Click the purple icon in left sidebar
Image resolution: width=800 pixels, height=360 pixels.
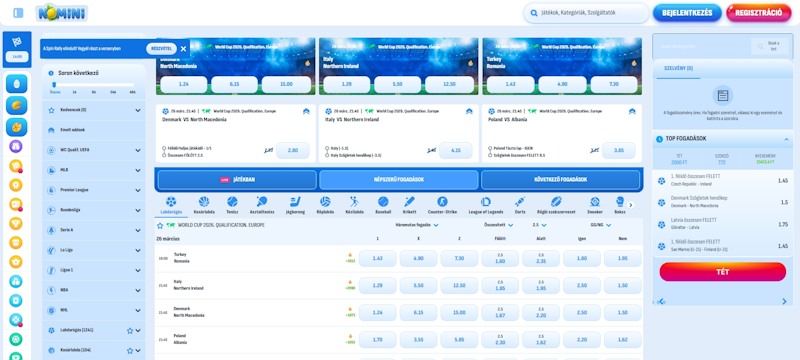tap(16, 146)
